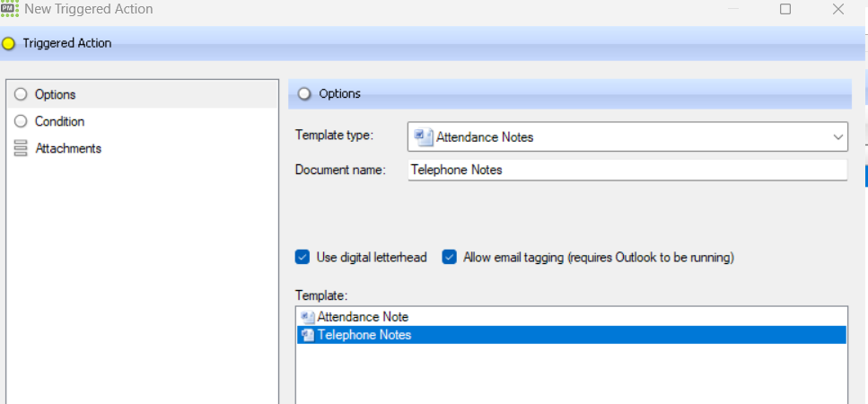Click the circle icon beside Condition
The width and height of the screenshot is (868, 404).
[x=21, y=121]
